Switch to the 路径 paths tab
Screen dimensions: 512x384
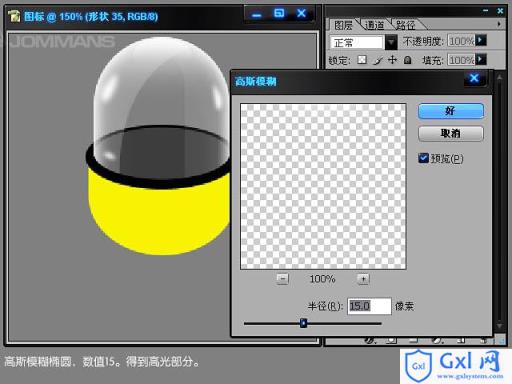pyautogui.click(x=406, y=25)
